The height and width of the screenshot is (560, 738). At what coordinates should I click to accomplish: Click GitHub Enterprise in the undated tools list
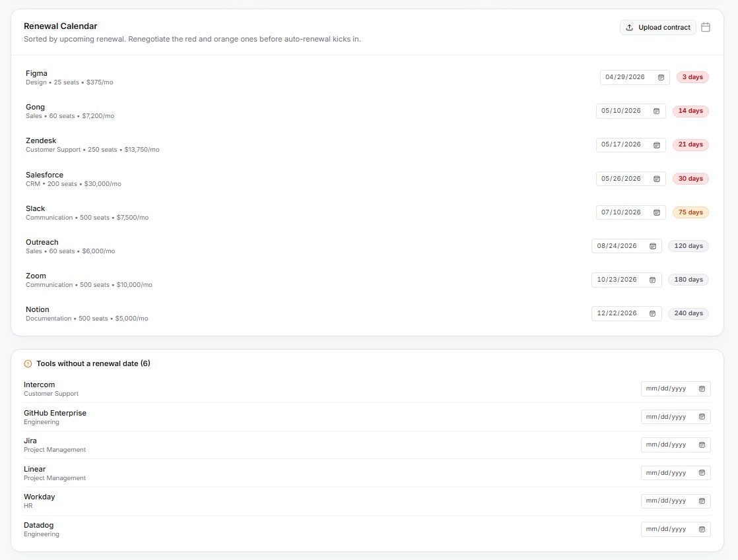(x=55, y=413)
